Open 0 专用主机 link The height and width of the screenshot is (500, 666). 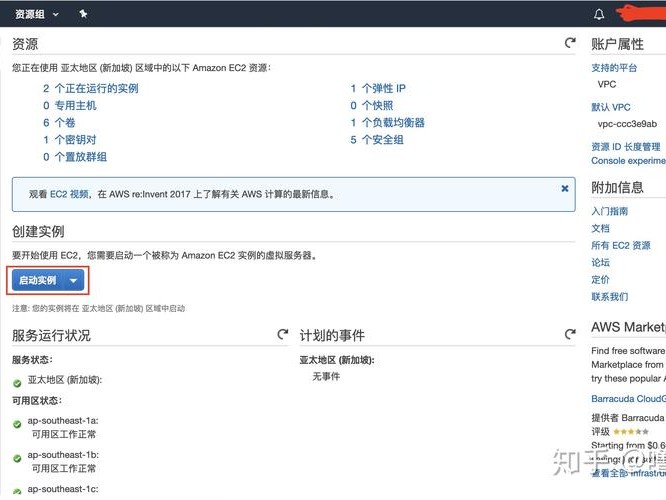coord(70,105)
